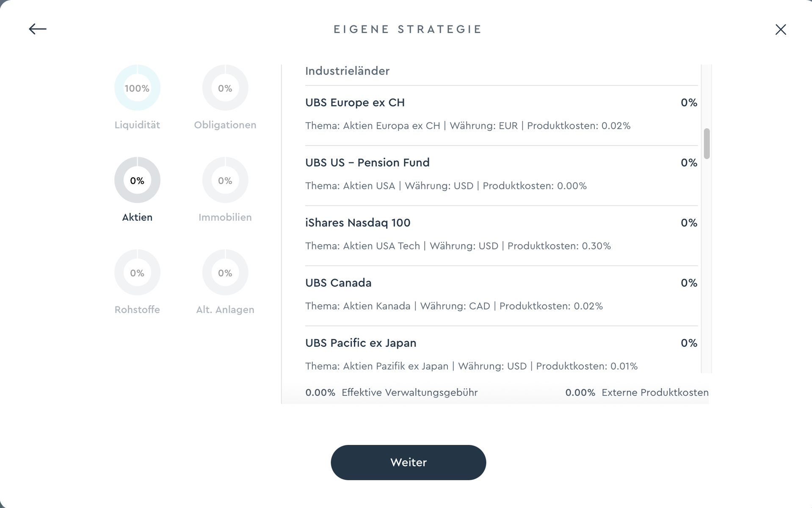Open the UBS Europe ex CH entry
Viewport: 812px width, 508px height.
(x=501, y=115)
